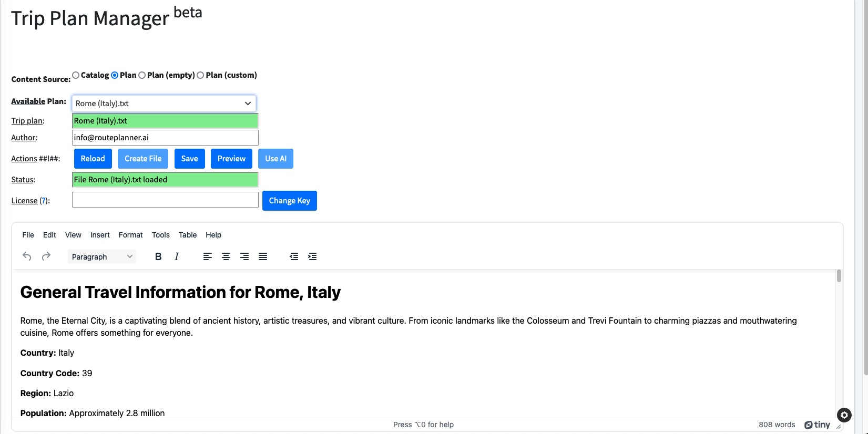
Task: Click the Trip Plan Manager title
Action: 107,17
